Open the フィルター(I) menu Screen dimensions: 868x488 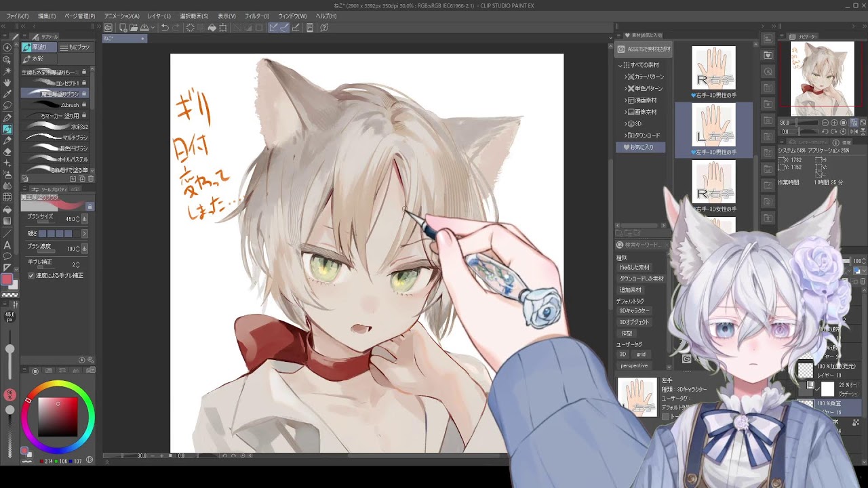pyautogui.click(x=257, y=16)
